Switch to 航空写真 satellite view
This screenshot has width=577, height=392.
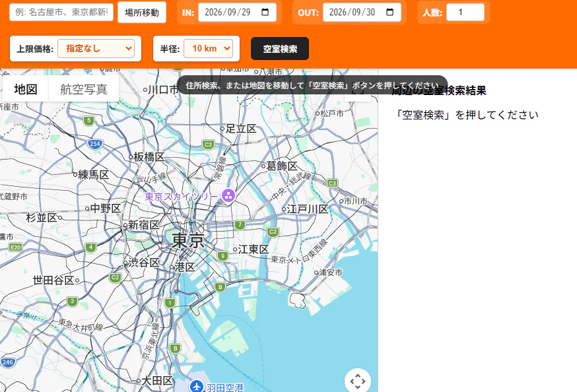pyautogui.click(x=84, y=89)
